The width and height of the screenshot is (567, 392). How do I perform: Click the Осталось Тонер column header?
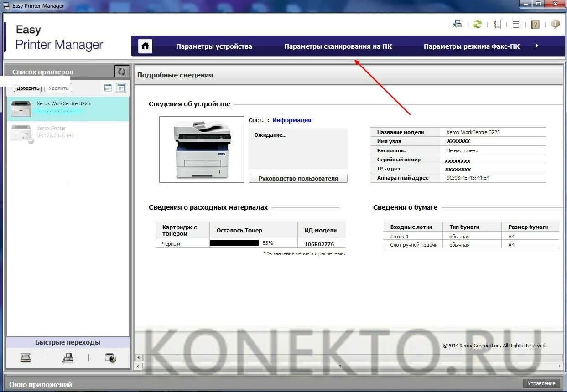click(239, 231)
